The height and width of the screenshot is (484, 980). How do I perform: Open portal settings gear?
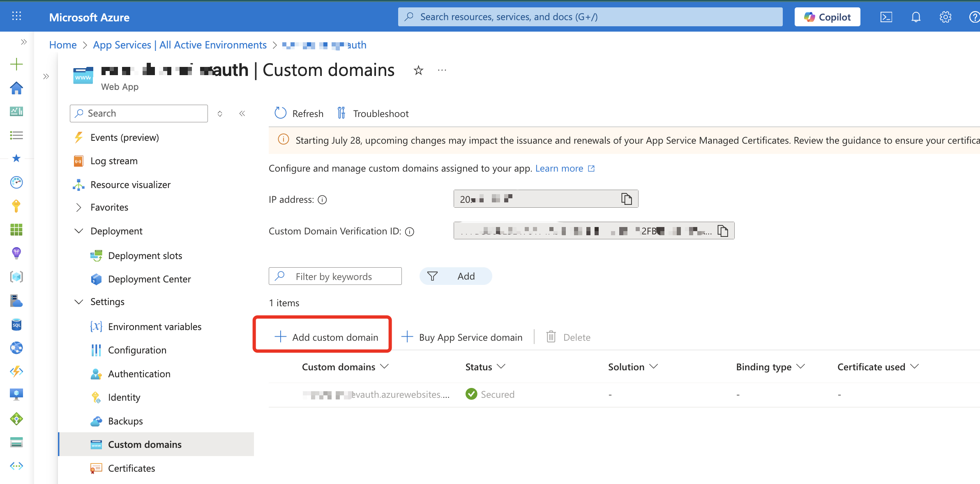(x=945, y=17)
